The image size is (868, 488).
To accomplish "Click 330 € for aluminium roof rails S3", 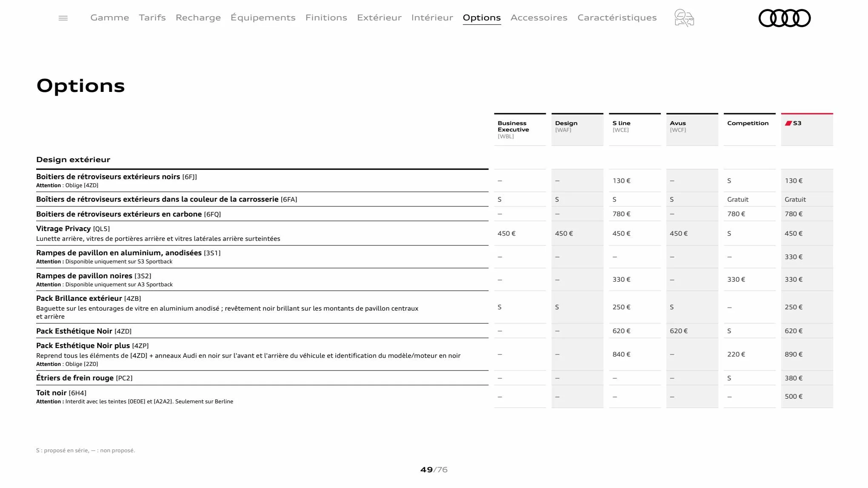I will point(794,257).
